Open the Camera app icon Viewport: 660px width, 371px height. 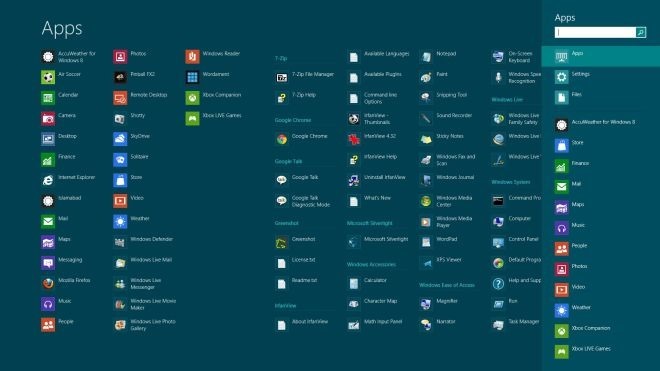48,118
